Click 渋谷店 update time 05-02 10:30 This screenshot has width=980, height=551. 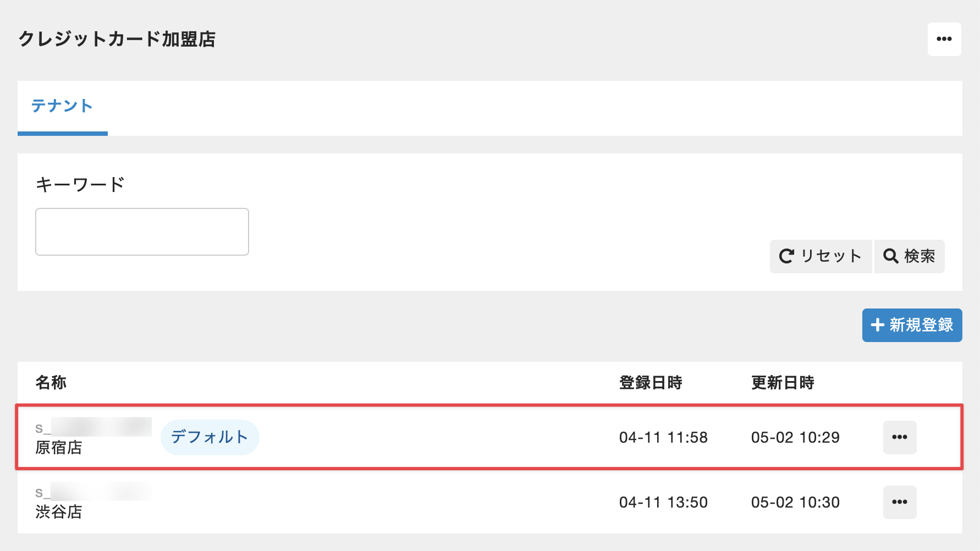(x=795, y=502)
